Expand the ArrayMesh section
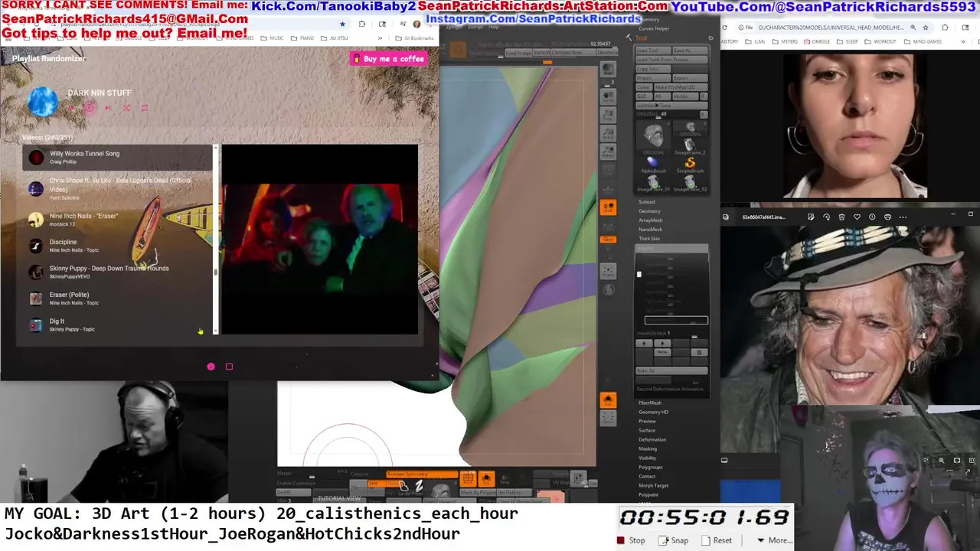This screenshot has height=551, width=980. point(651,220)
